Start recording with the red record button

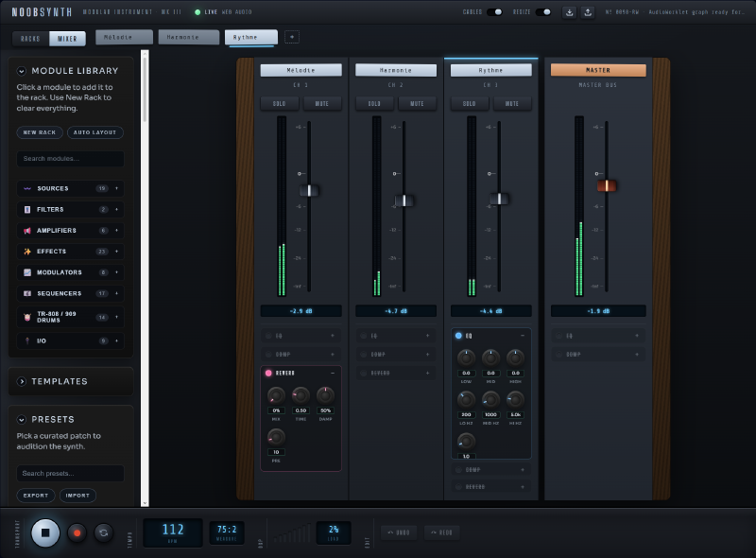point(77,532)
